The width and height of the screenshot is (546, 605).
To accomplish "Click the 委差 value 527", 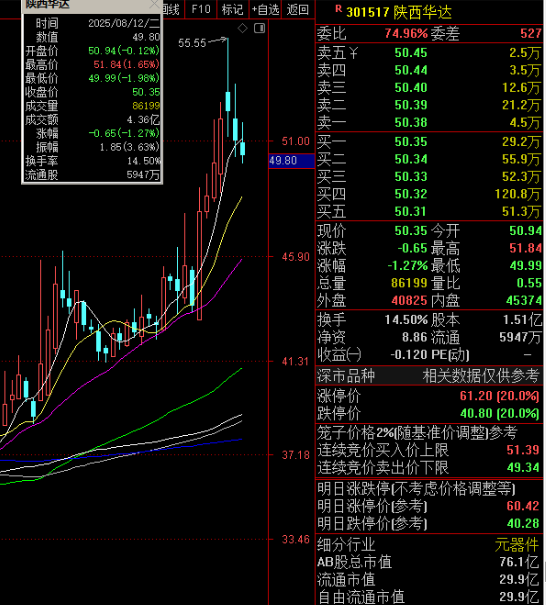I will (531, 34).
